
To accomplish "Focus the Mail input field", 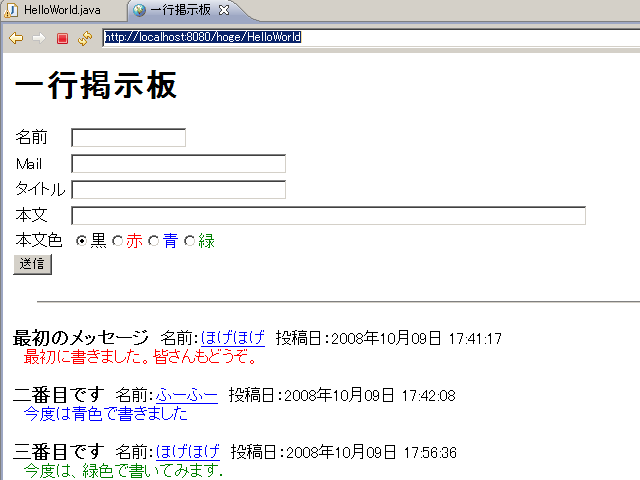I will pos(178,164).
